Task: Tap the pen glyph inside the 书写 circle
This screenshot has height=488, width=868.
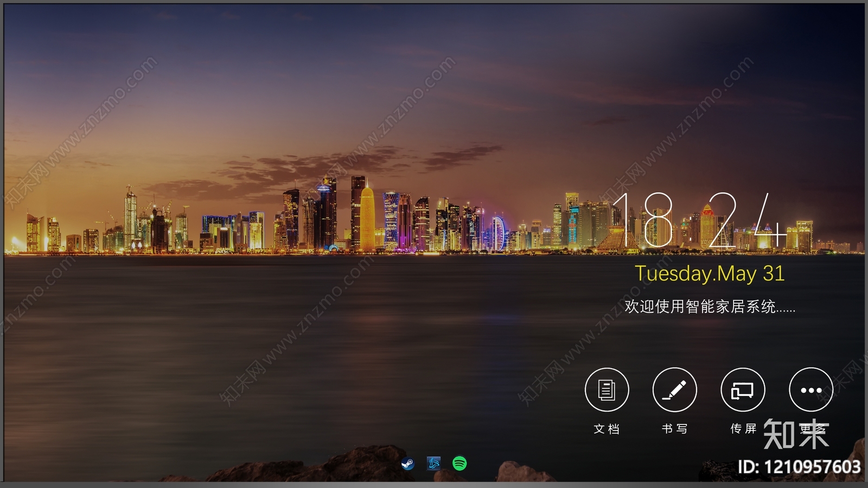Action: click(675, 389)
